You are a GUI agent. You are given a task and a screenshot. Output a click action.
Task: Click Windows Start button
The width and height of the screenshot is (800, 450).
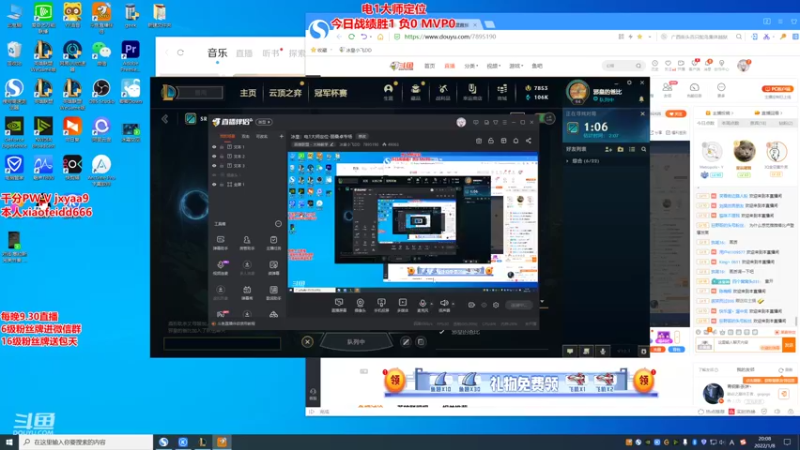click(9, 442)
